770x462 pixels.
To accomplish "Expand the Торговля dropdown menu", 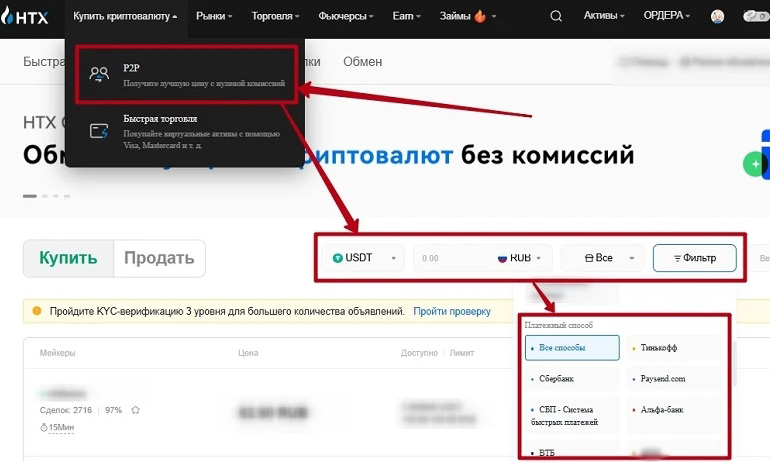I will pyautogui.click(x=275, y=16).
